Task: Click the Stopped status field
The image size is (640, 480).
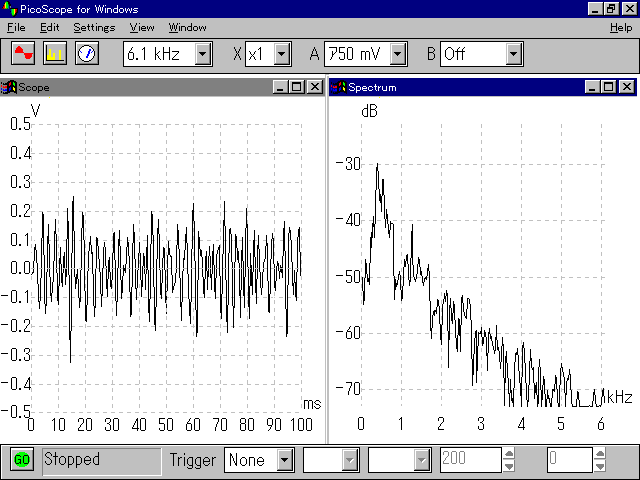Action: click(x=102, y=460)
